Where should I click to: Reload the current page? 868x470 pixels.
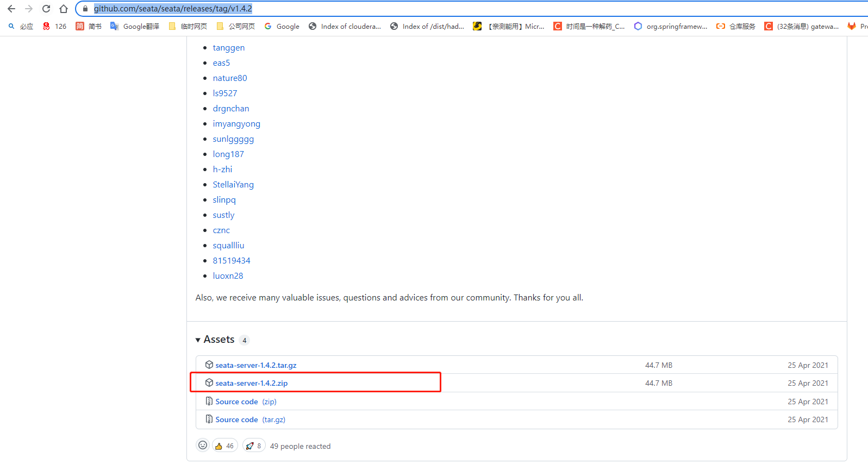46,9
